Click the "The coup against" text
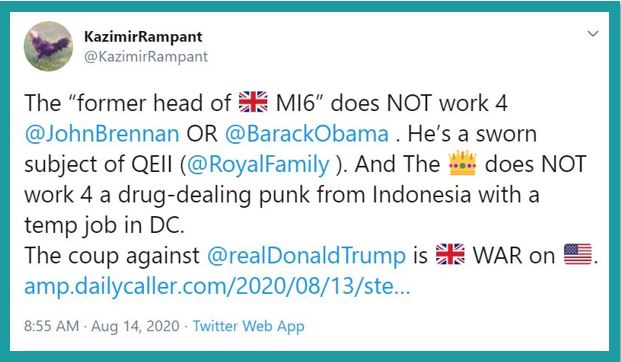The width and height of the screenshot is (621, 362). [112, 256]
